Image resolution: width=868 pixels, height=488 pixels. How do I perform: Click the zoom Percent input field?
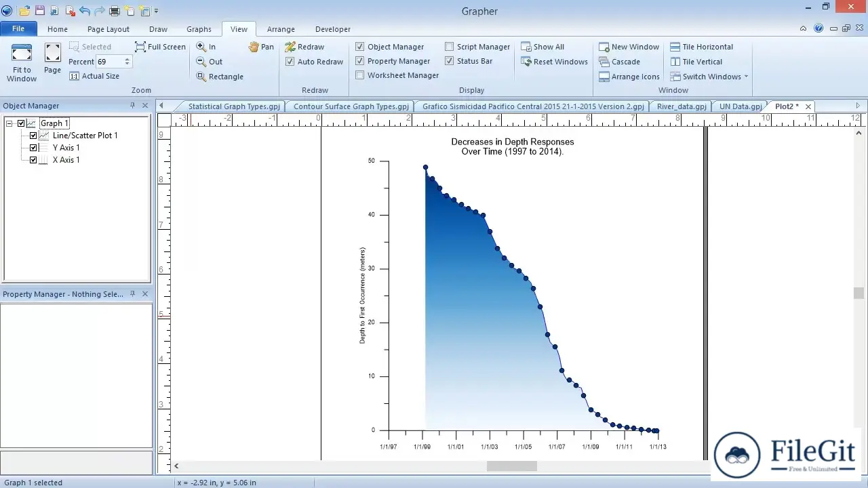(109, 62)
